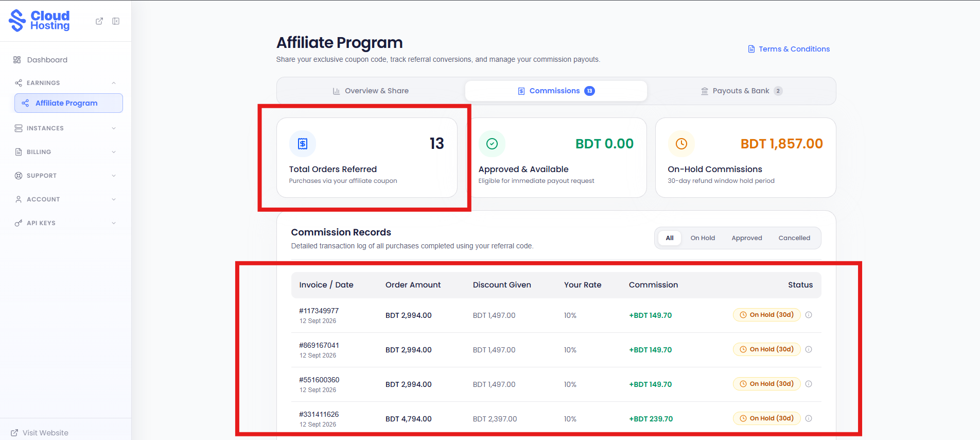Expand the API Keys section chevron
Screen dimensions: 980x440
(114, 223)
